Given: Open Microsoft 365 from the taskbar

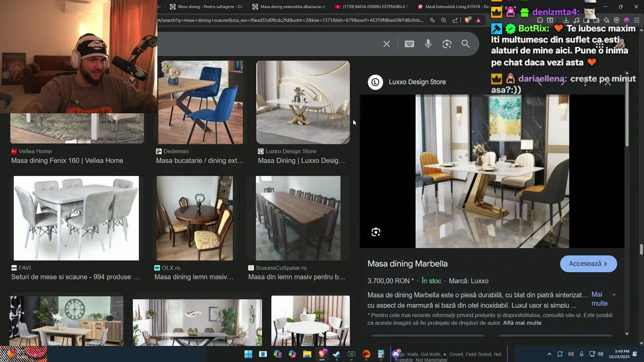Looking at the screenshot, I should (278, 354).
